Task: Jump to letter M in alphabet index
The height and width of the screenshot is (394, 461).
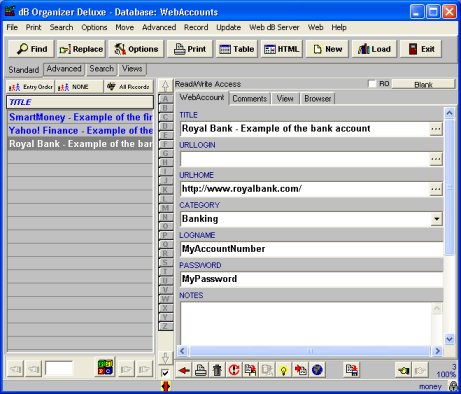Action: click(165, 208)
